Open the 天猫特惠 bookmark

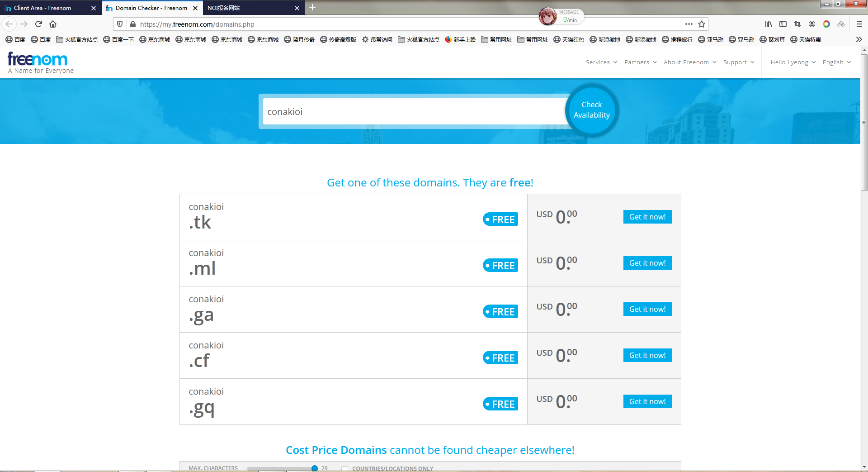(x=806, y=39)
